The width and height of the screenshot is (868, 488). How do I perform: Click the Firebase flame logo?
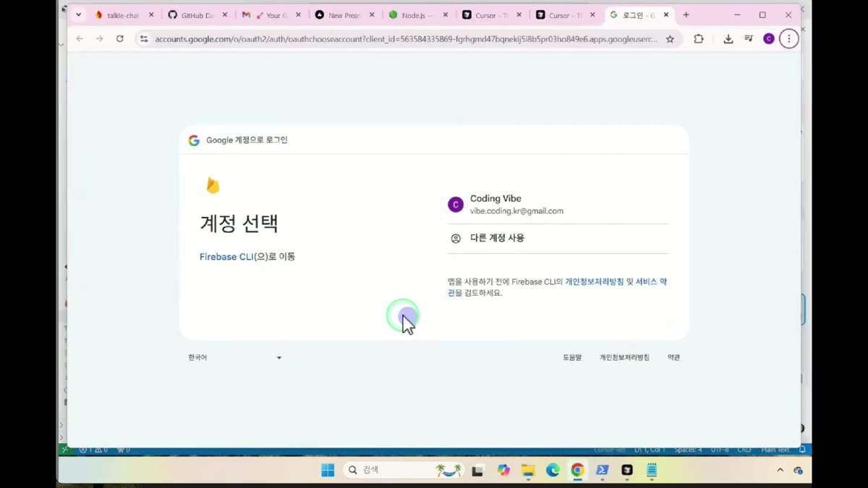pyautogui.click(x=213, y=186)
